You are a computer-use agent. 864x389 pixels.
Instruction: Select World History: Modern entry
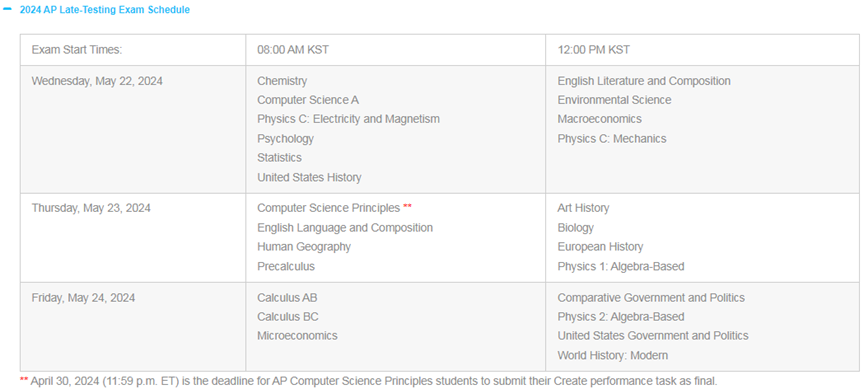click(613, 355)
